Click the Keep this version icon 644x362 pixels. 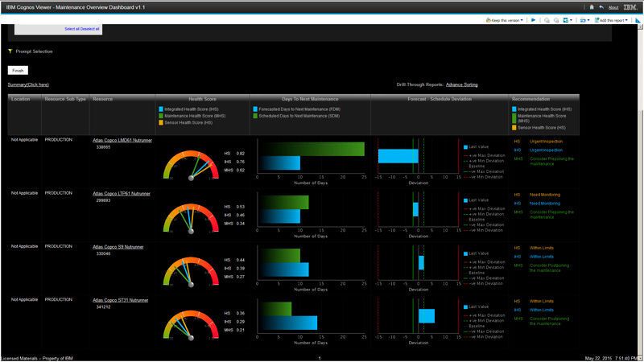(489, 20)
